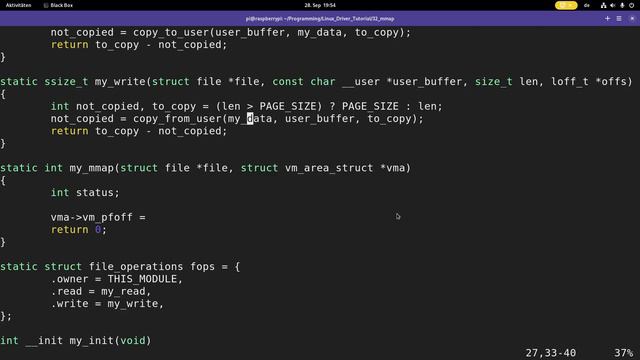This screenshot has width=640, height=360.
Task: Open a new terminal tab with the plus icon
Action: (607, 18)
